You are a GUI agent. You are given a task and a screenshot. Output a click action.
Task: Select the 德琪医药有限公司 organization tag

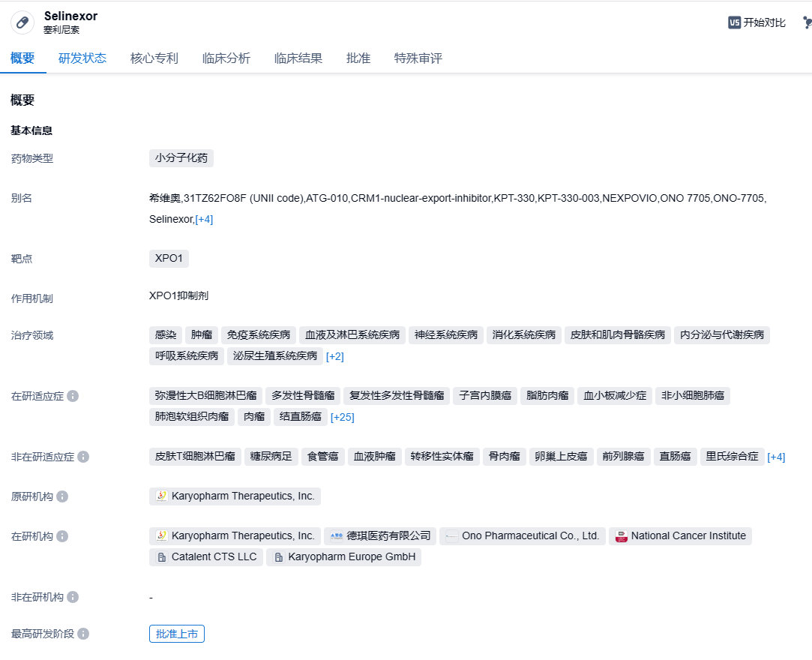(380, 536)
